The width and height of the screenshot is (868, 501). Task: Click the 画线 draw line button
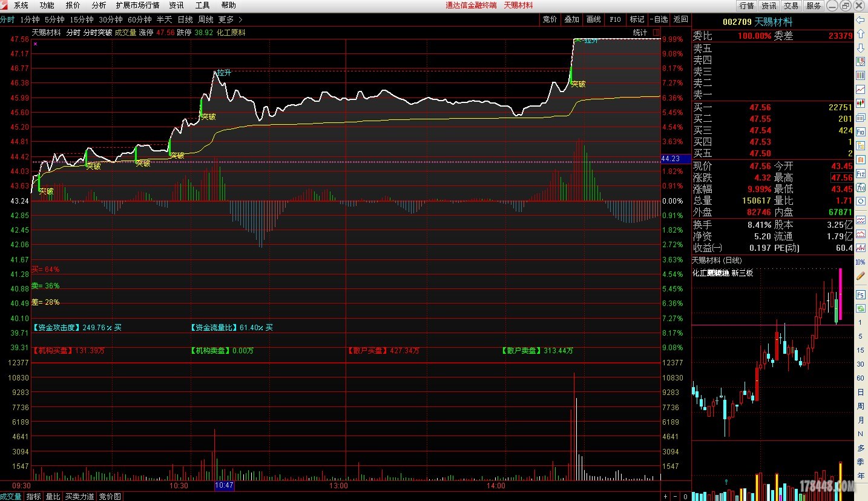(x=593, y=19)
